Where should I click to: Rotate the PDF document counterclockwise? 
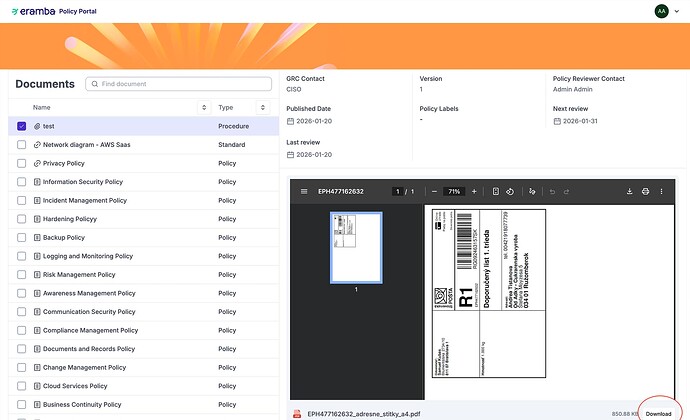click(510, 191)
